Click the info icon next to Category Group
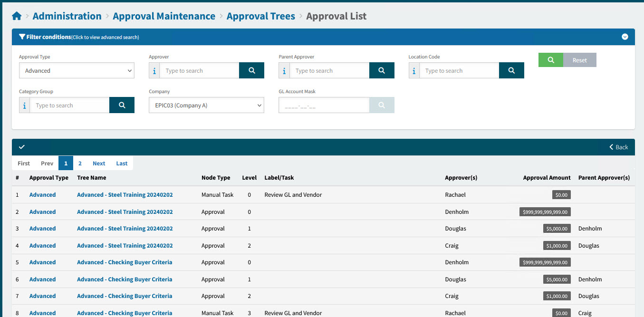This screenshot has height=317, width=644. click(x=24, y=105)
